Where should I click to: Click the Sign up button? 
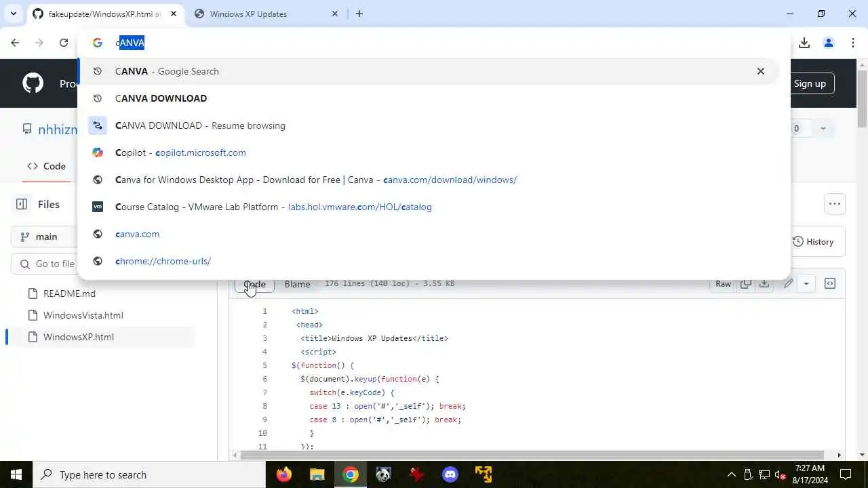click(810, 83)
